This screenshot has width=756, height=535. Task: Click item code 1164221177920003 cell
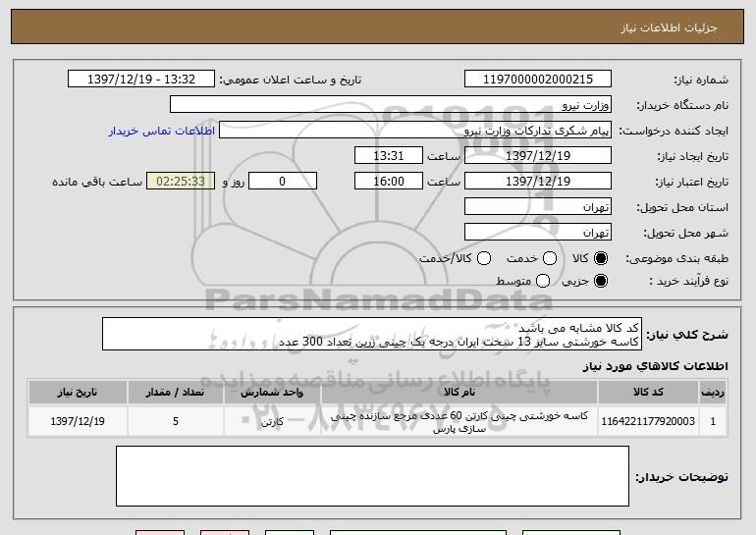[x=648, y=421]
